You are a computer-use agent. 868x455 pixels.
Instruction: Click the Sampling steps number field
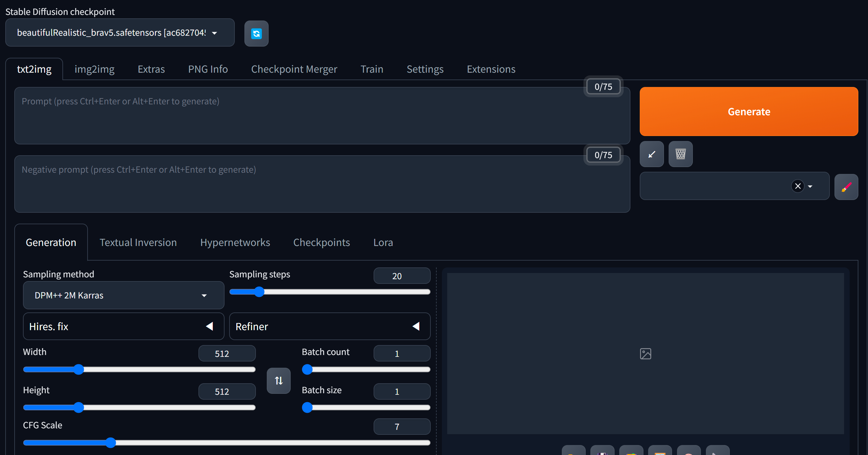[402, 276]
